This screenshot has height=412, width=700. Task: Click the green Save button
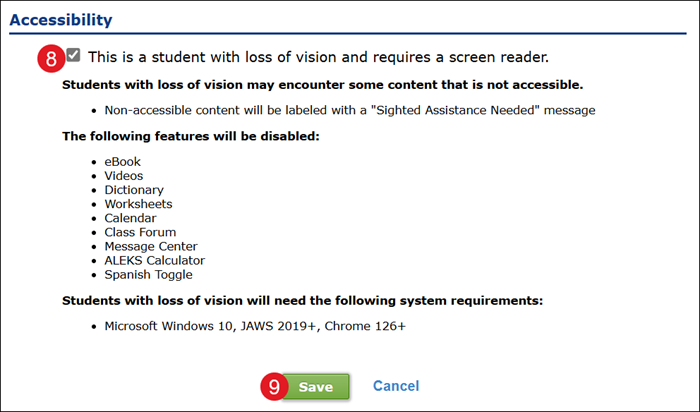[x=316, y=386]
